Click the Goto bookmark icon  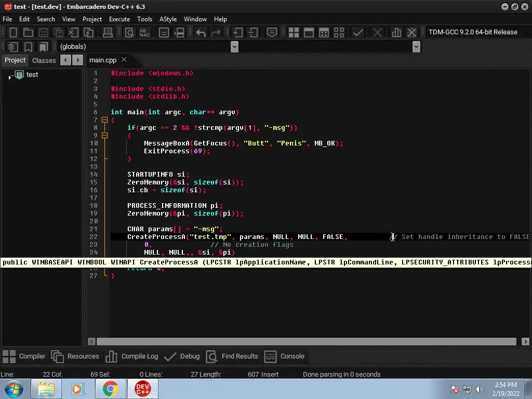pos(44,46)
